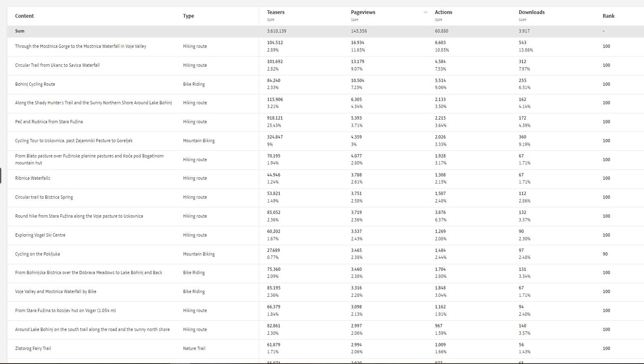The width and height of the screenshot is (644, 364).
Task: Select the "Bohinj Cycling Route" entry
Action: (35, 84)
